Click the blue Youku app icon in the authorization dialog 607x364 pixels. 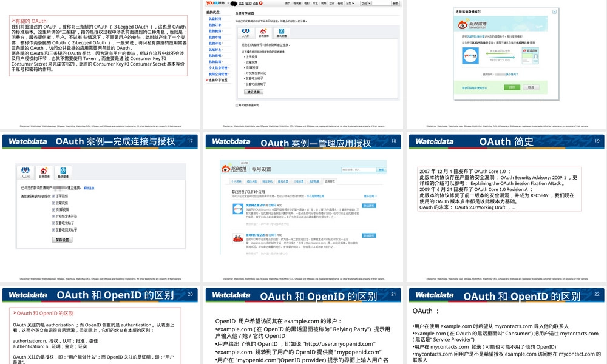[x=470, y=56]
